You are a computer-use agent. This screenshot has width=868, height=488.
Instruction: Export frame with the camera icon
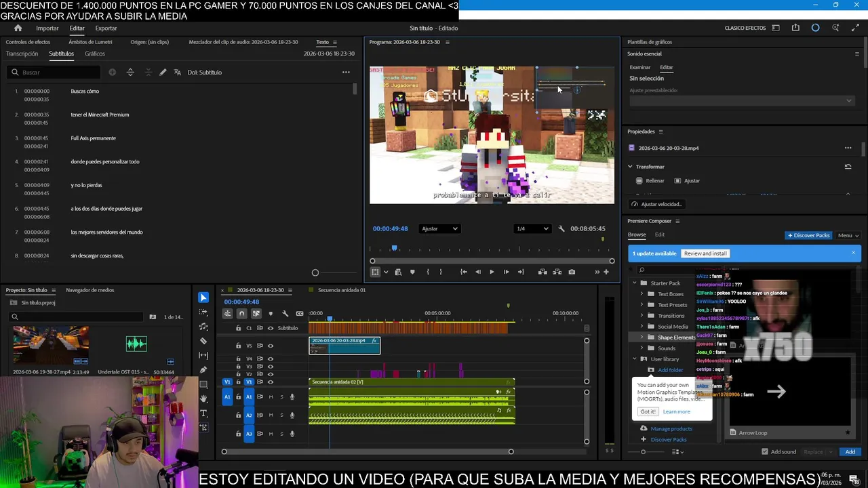572,272
